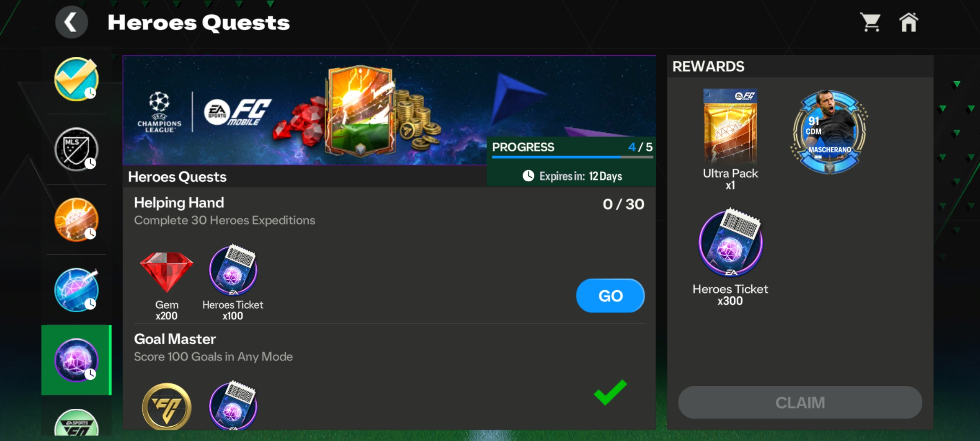Image resolution: width=980 pixels, height=441 pixels.
Task: Select the purple Heroes Quests sidebar tab
Action: coord(76,360)
